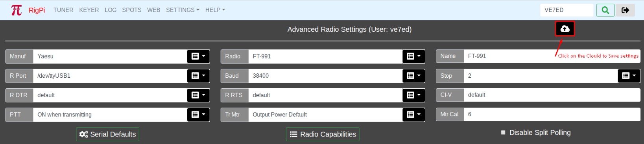The height and width of the screenshot is (144, 644).
Task: Enable the Disable Split Polling checkbox
Action: [503, 133]
